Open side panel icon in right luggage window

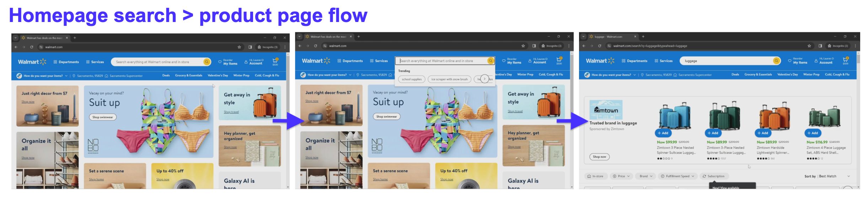[x=820, y=46]
